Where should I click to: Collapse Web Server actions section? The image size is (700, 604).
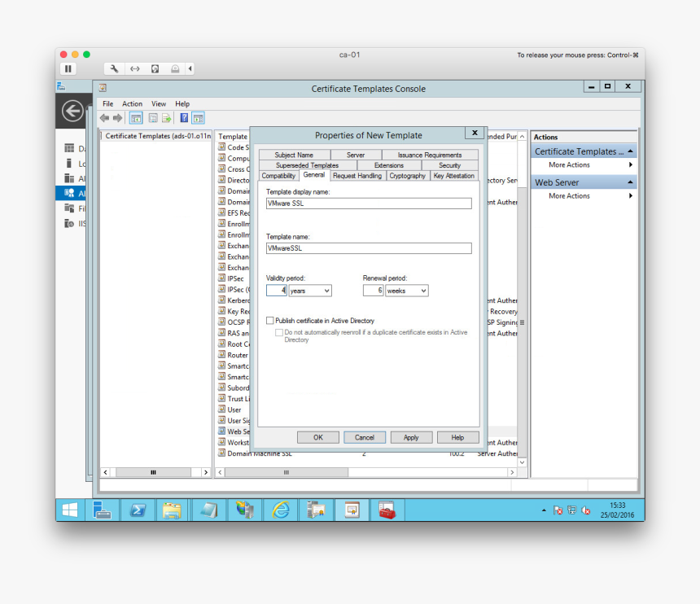coord(630,182)
